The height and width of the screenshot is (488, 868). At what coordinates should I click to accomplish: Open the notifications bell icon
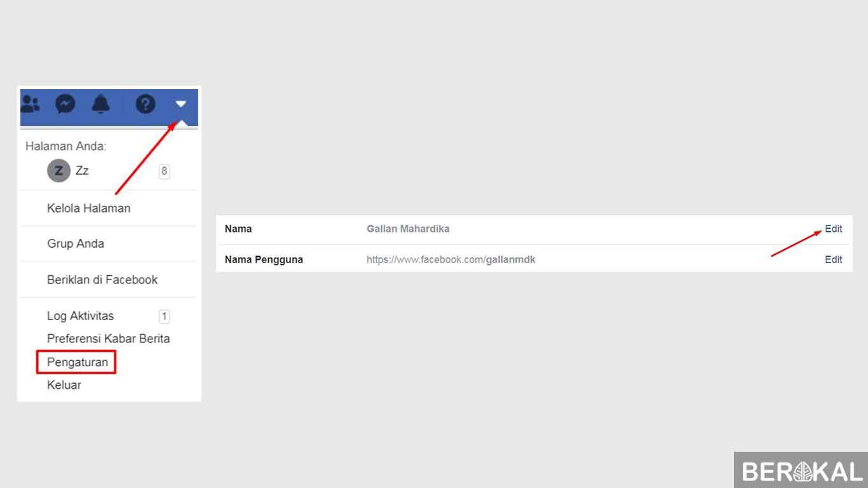pyautogui.click(x=100, y=104)
